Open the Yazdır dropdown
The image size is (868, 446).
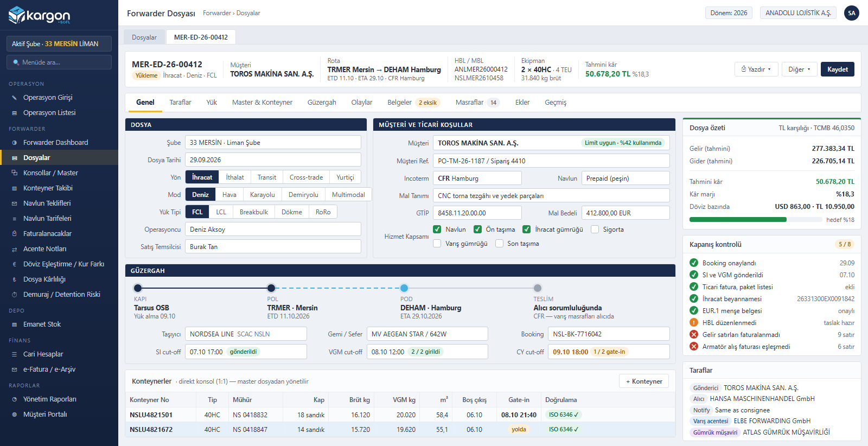[x=756, y=69]
